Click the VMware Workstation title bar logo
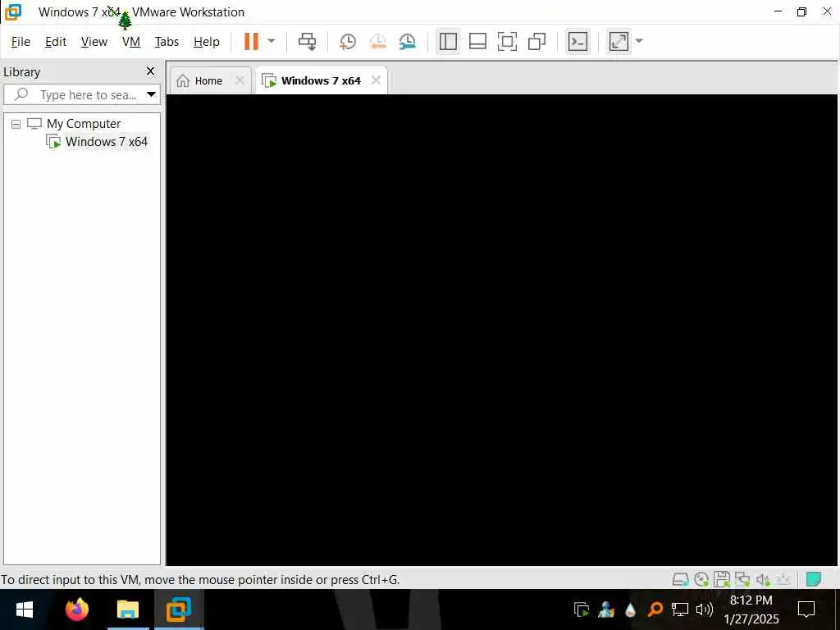 click(x=13, y=11)
